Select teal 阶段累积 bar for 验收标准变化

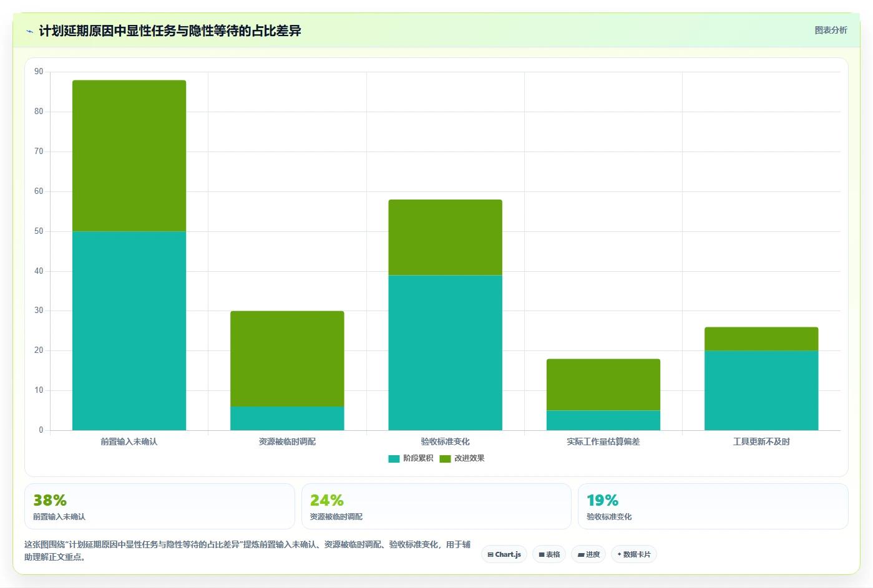click(x=445, y=352)
